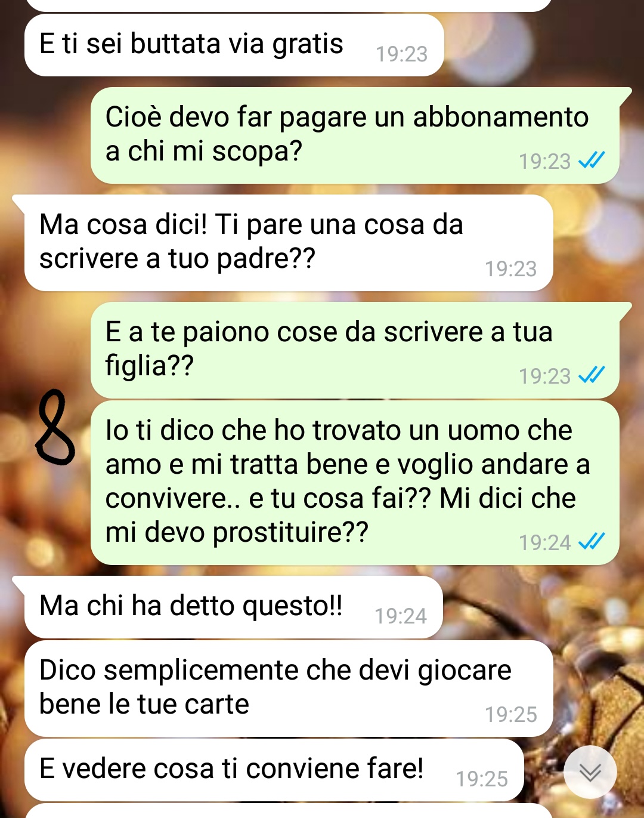Tap the partially visible bubble at the bottom
The height and width of the screenshot is (818, 644).
[x=289, y=811]
